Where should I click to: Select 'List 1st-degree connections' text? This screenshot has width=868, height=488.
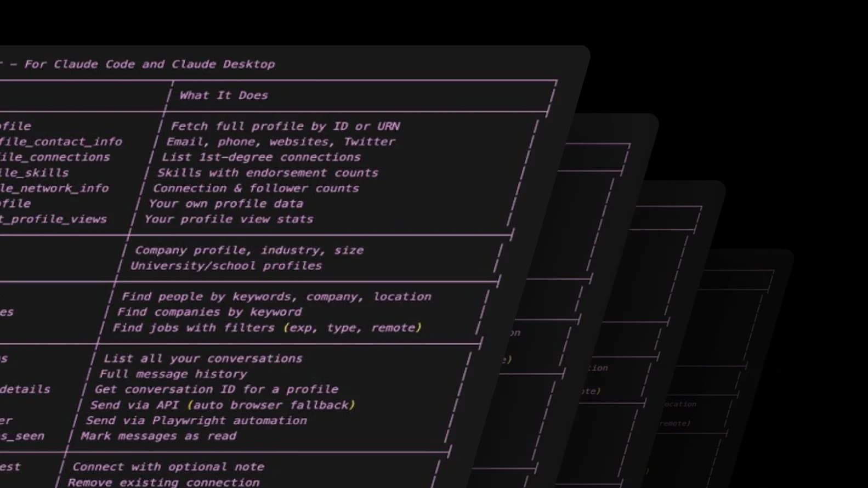click(x=261, y=157)
